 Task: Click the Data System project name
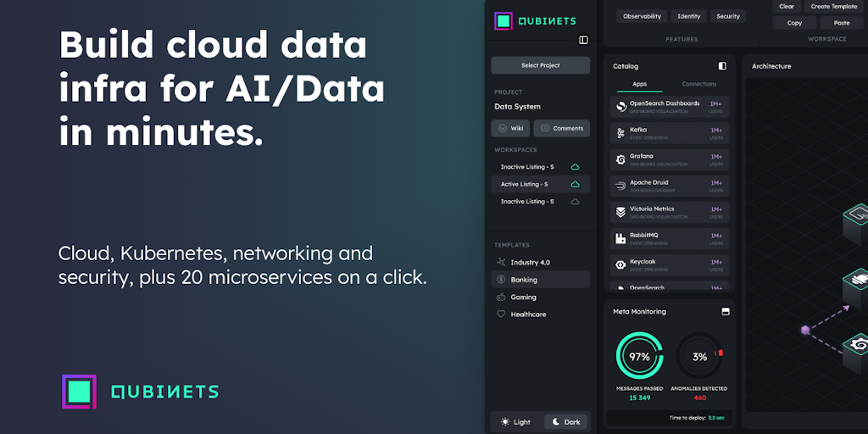517,106
